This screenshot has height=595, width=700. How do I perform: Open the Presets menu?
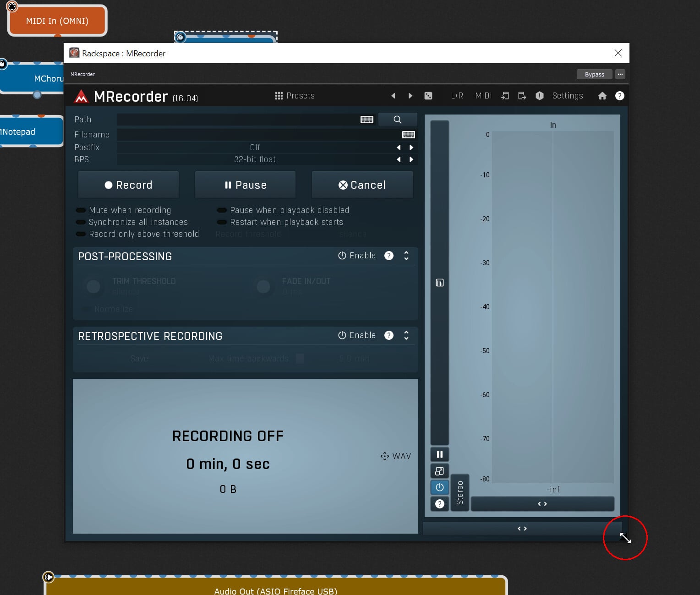(x=295, y=96)
